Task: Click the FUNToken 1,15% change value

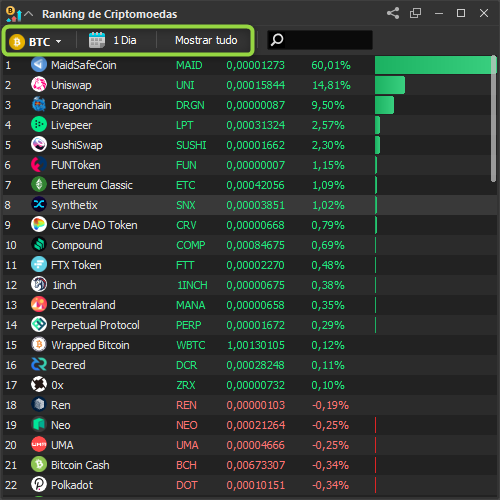Action: [328, 165]
